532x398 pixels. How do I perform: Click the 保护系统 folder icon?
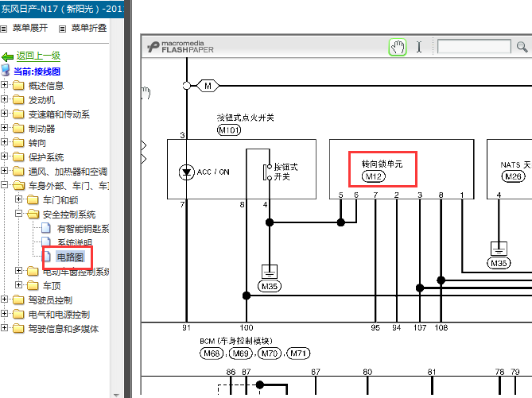click(x=18, y=156)
